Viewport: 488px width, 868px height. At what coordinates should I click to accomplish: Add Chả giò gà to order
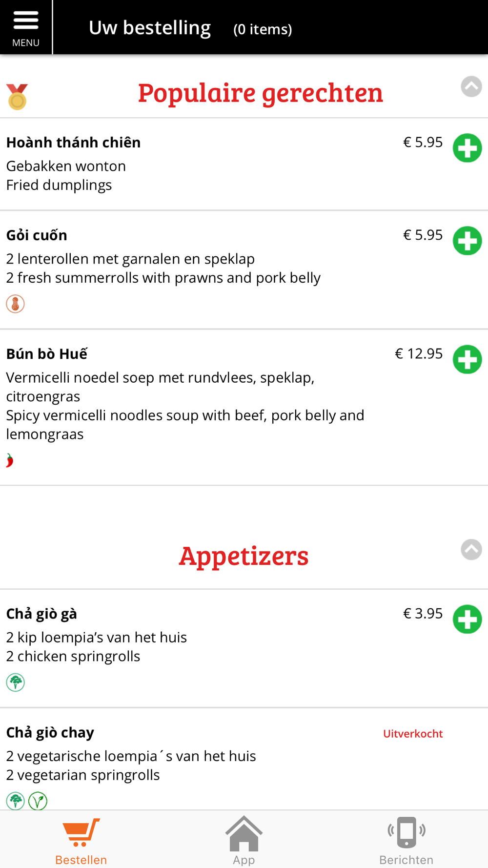467,619
